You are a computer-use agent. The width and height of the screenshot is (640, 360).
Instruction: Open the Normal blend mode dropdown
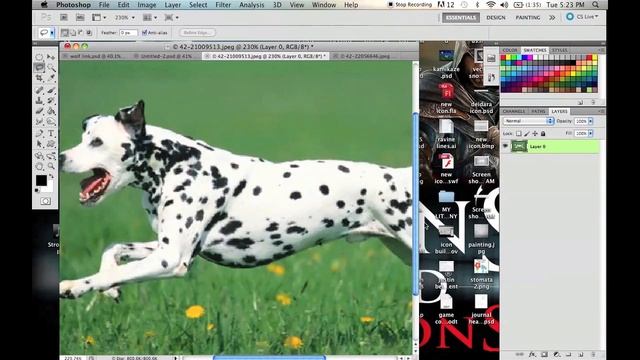[x=528, y=121]
